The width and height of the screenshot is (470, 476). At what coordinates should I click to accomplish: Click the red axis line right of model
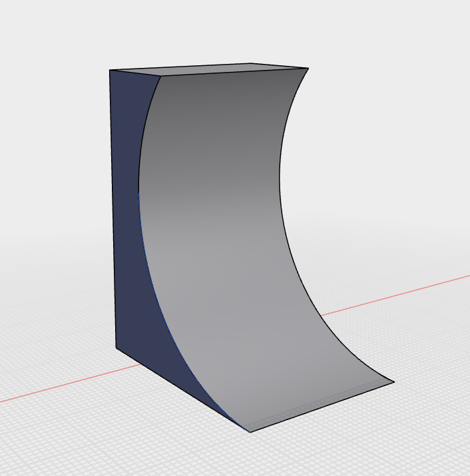pyautogui.click(x=395, y=296)
